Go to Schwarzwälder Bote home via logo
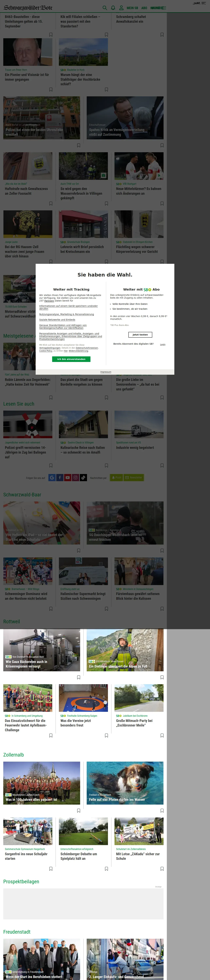This screenshot has width=210, height=980. [28, 8]
